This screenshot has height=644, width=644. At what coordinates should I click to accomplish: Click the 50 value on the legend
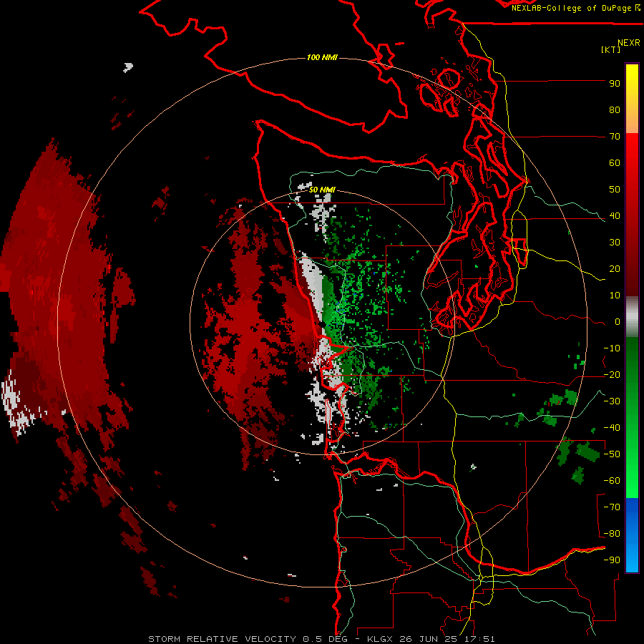(x=615, y=190)
